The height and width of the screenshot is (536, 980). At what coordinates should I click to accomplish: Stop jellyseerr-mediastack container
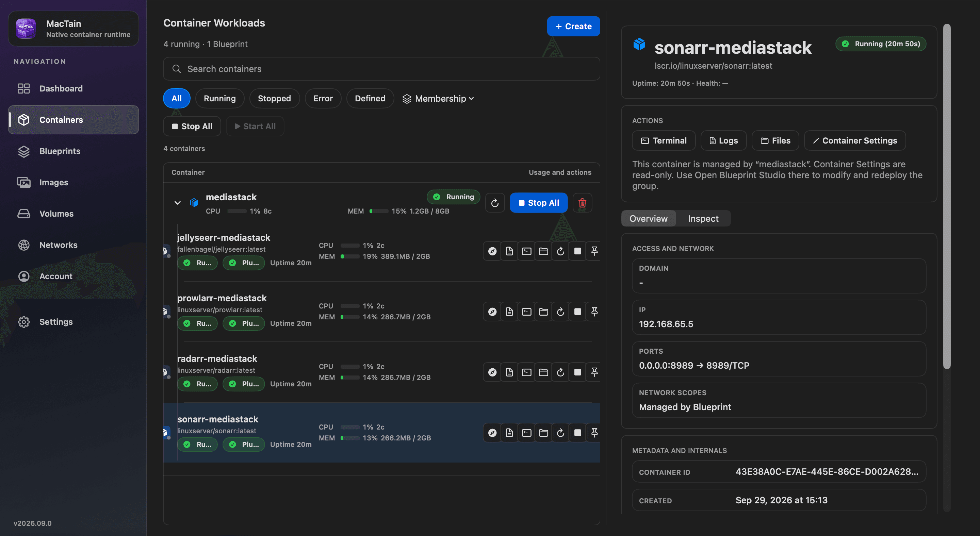(x=577, y=251)
